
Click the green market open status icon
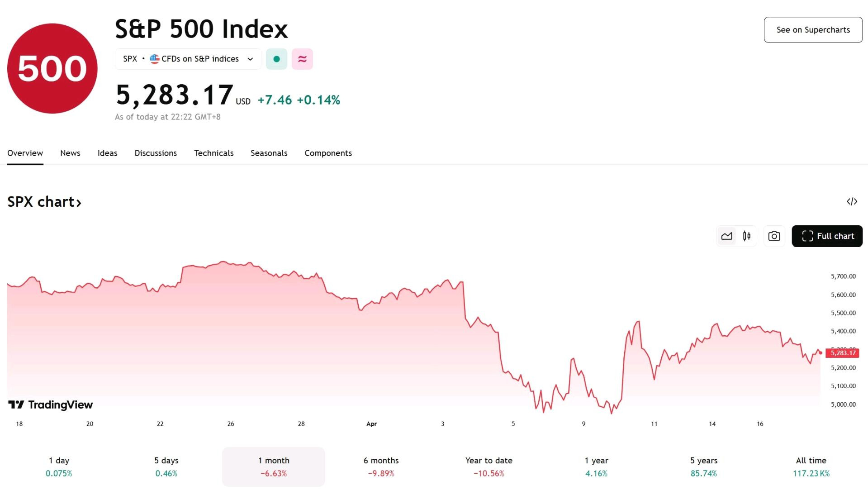pos(276,59)
